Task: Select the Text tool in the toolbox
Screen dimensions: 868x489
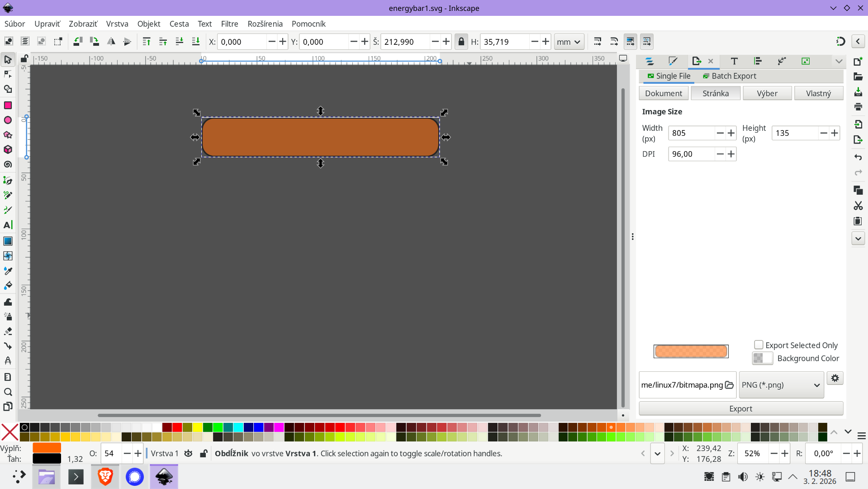Action: (x=8, y=225)
